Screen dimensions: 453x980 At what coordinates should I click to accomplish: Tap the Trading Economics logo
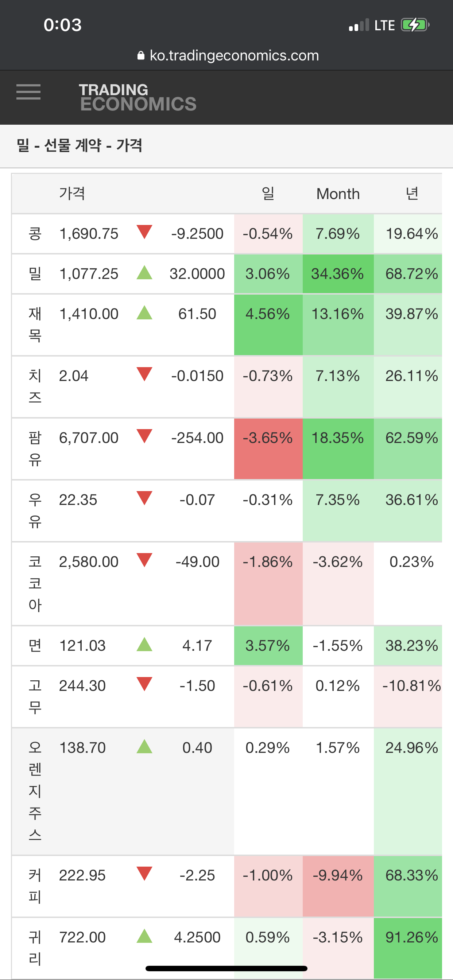(x=138, y=97)
